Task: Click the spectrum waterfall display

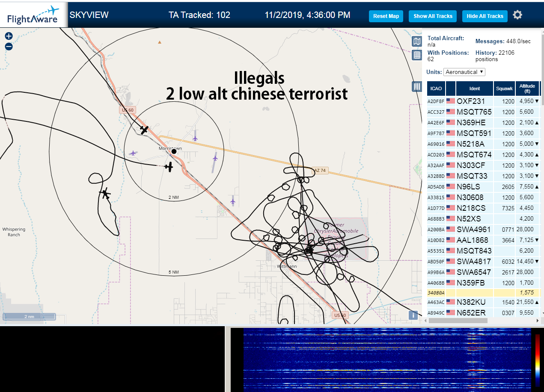Action: tap(387, 360)
